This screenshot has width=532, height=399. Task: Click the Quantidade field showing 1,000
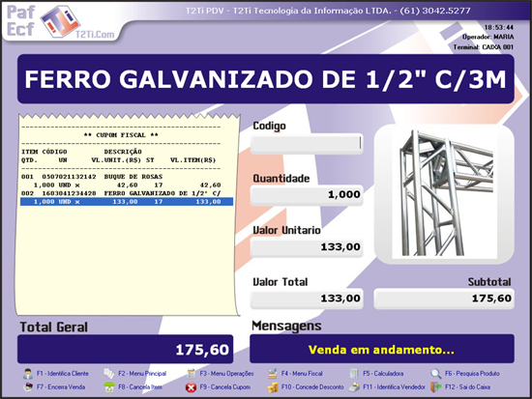coord(307,195)
